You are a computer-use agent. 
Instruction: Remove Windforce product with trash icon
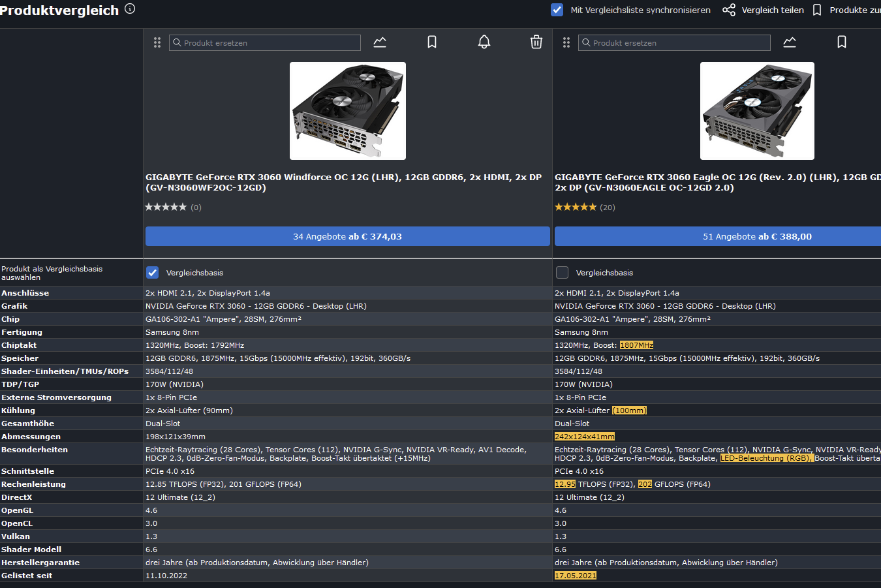pos(536,42)
